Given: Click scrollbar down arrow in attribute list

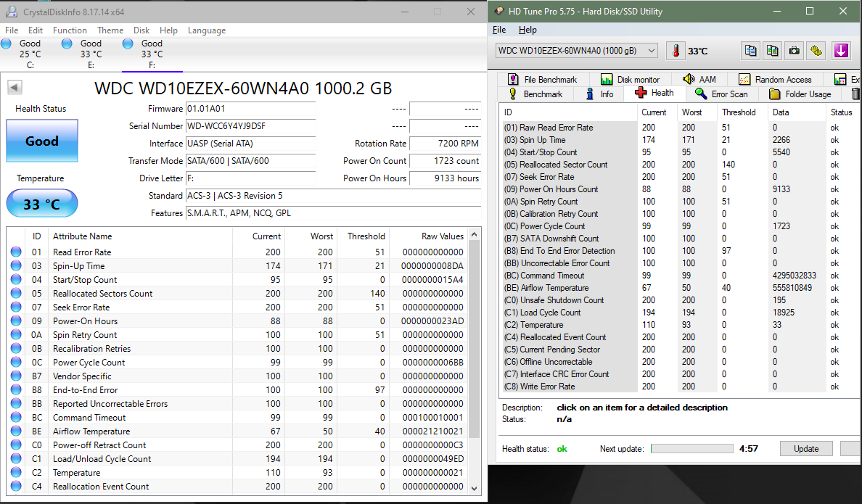Looking at the screenshot, I should click(475, 488).
